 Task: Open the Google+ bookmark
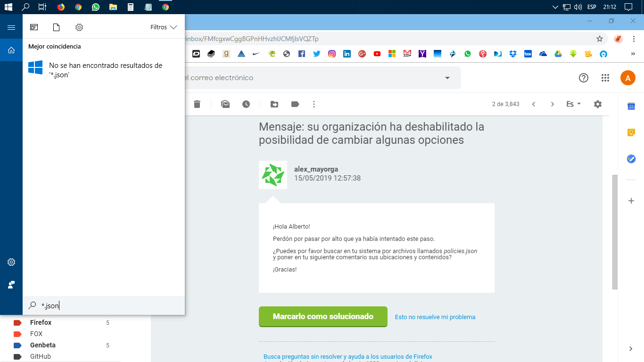click(x=362, y=54)
